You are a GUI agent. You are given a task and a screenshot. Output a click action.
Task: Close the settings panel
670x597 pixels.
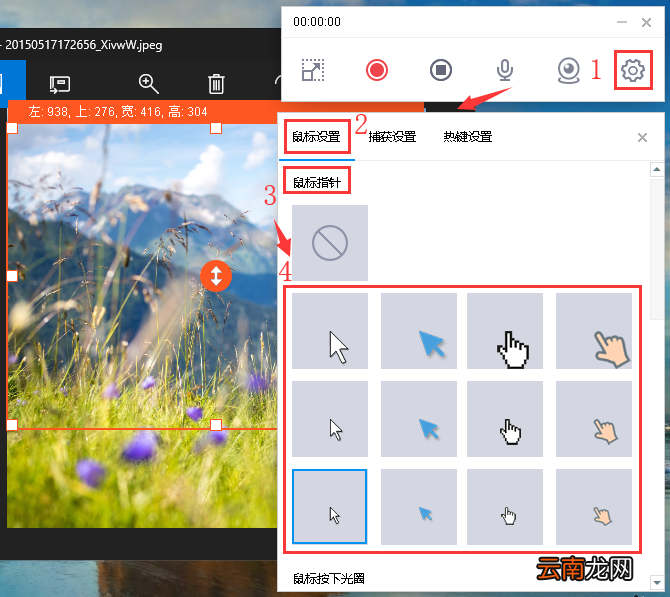[x=642, y=138]
